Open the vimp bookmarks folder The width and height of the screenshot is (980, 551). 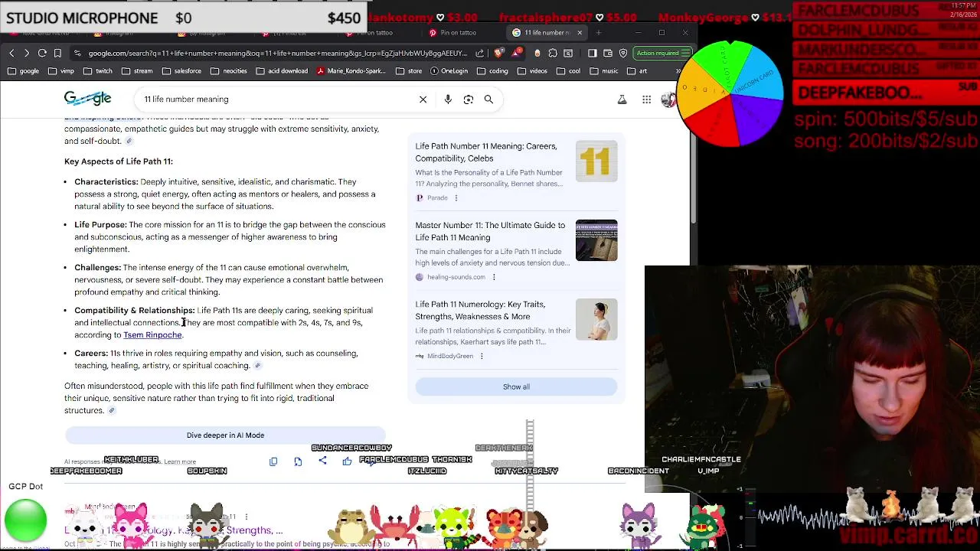60,71
